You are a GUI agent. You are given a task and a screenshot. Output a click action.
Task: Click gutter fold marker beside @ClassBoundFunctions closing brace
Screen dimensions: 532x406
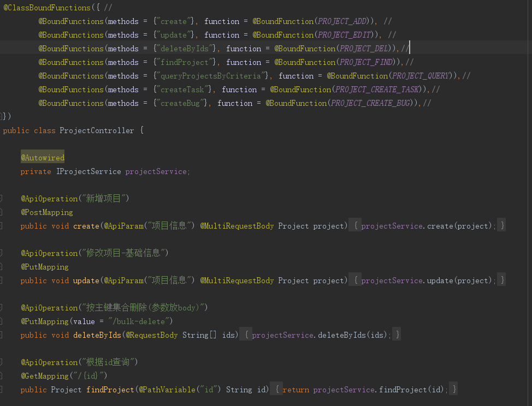(2, 117)
